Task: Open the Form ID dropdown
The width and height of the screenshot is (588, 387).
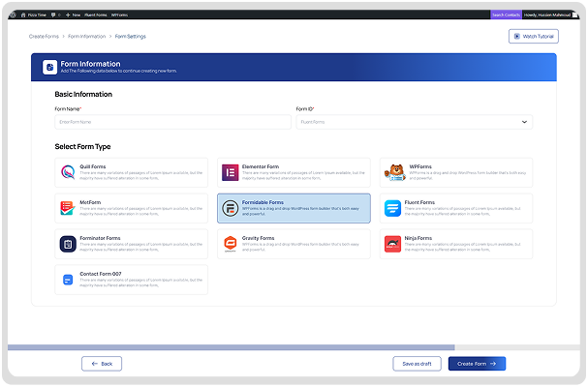Action: pos(414,122)
